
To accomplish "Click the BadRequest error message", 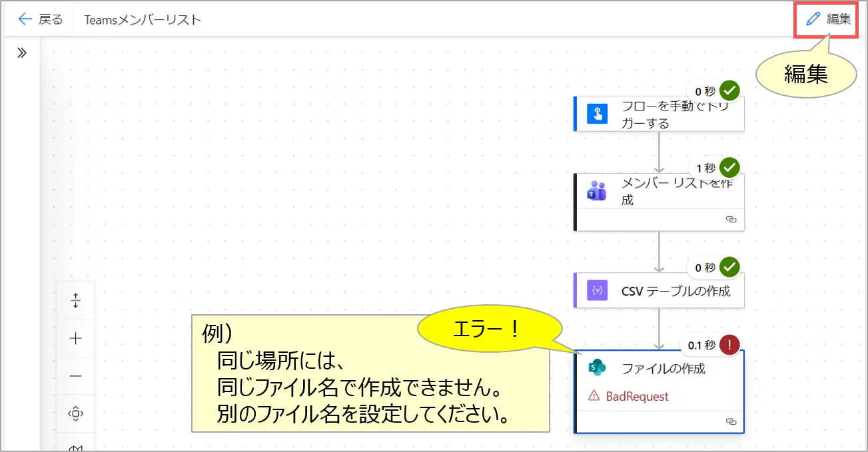I will click(636, 396).
